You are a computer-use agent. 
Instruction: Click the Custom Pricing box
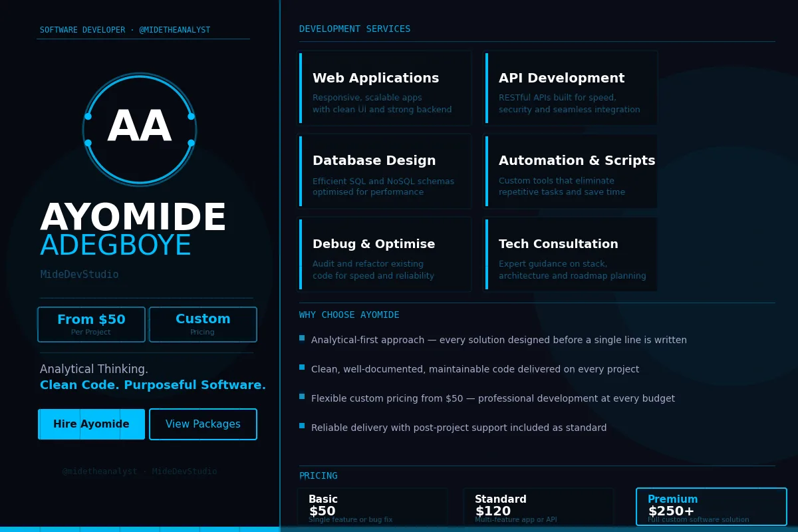click(x=203, y=325)
